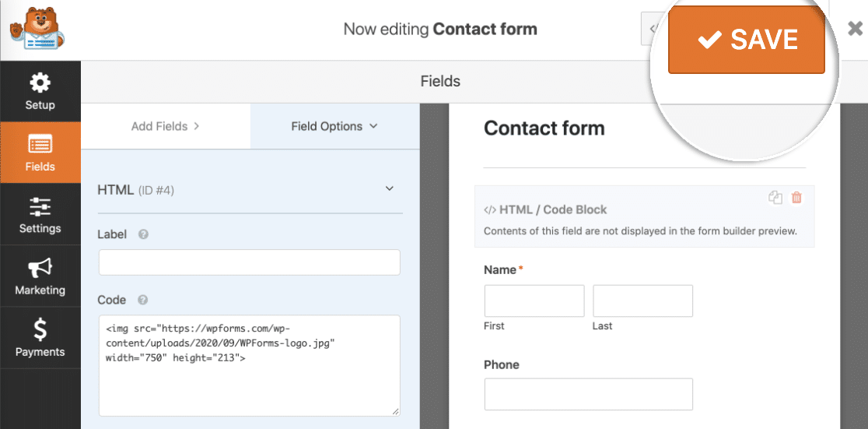
Task: Click the Fields panel heading
Action: pos(440,82)
